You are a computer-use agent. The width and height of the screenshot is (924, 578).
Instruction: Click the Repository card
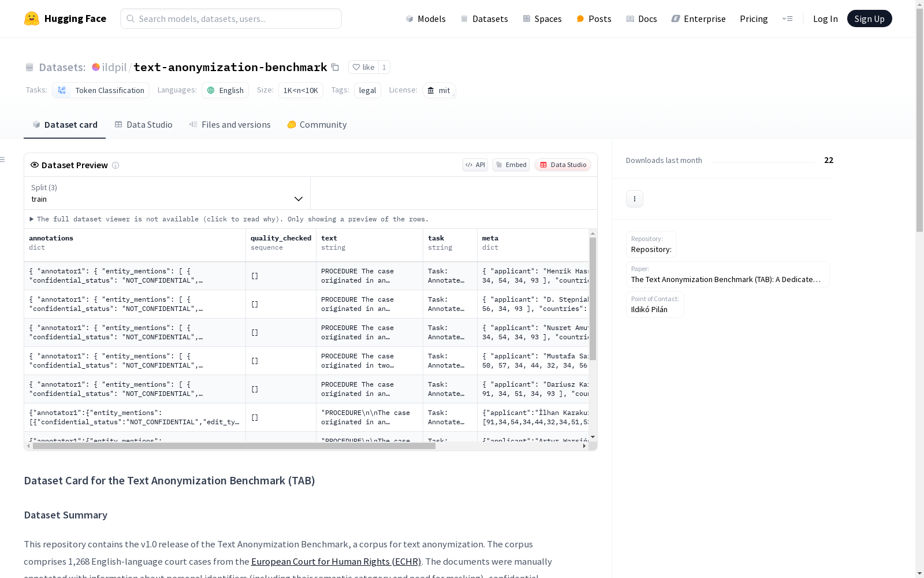pyautogui.click(x=651, y=244)
